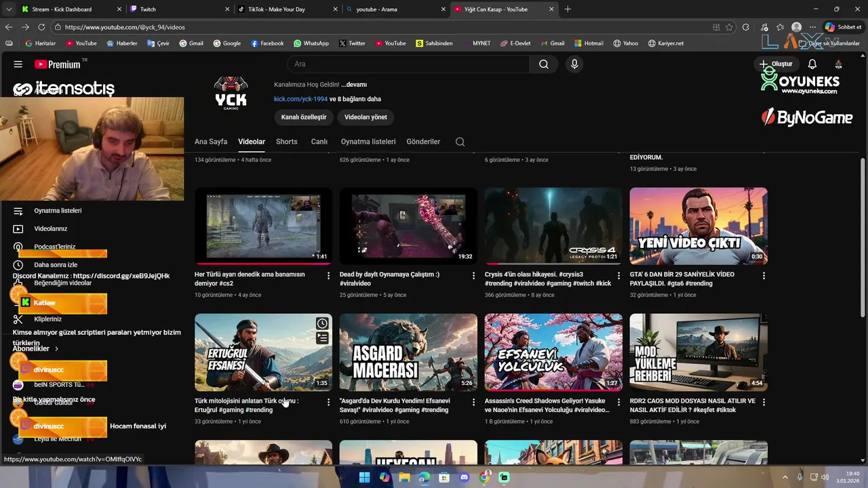This screenshot has width=868, height=488.
Task: Go back using browser back arrow
Action: 9,27
